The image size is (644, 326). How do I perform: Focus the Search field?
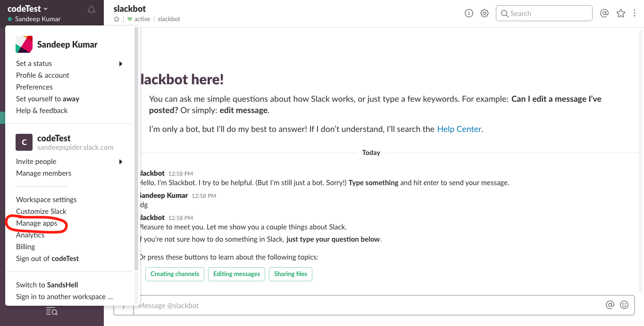point(544,13)
